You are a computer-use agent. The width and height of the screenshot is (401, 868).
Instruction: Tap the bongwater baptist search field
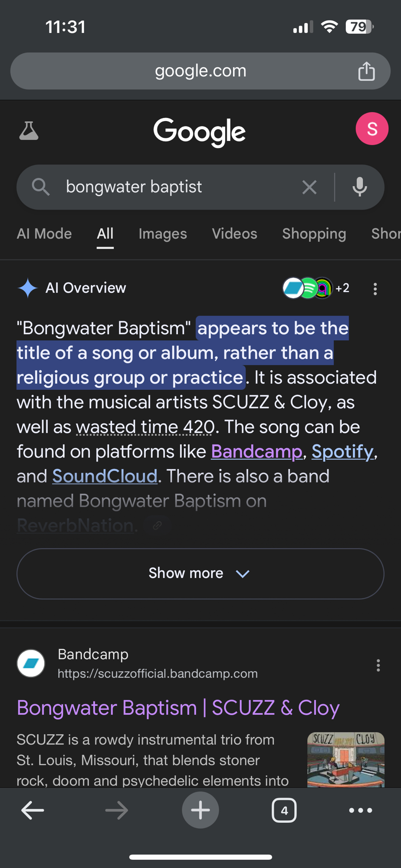[x=174, y=187]
